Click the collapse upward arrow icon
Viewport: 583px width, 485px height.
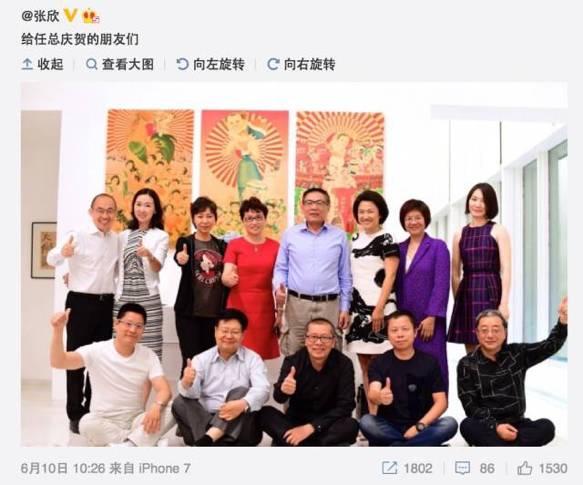pos(27,64)
